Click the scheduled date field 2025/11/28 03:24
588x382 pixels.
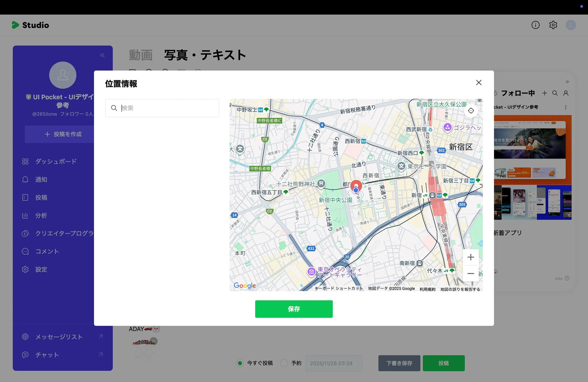coord(334,363)
